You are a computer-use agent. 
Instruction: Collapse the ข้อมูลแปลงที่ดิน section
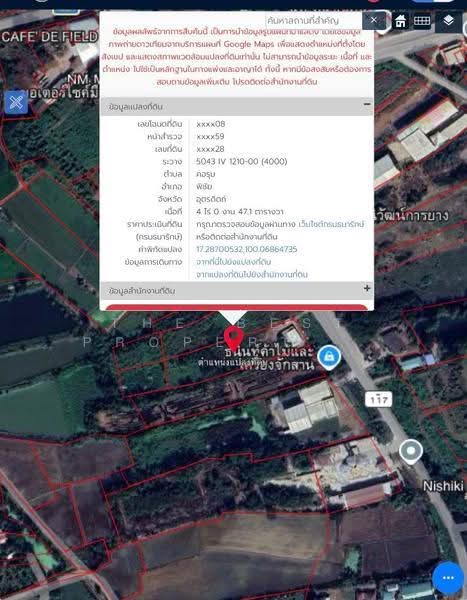coord(367,104)
